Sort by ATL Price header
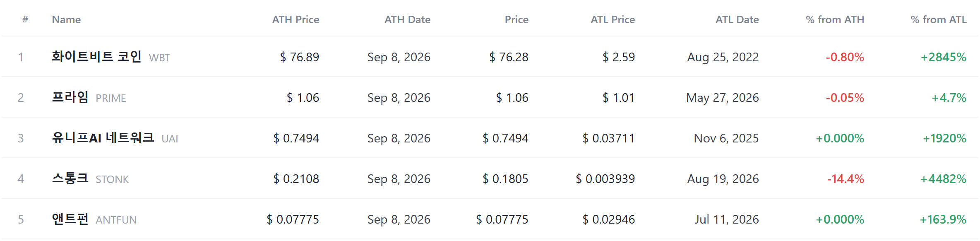This screenshot has height=241, width=980. 612,19
